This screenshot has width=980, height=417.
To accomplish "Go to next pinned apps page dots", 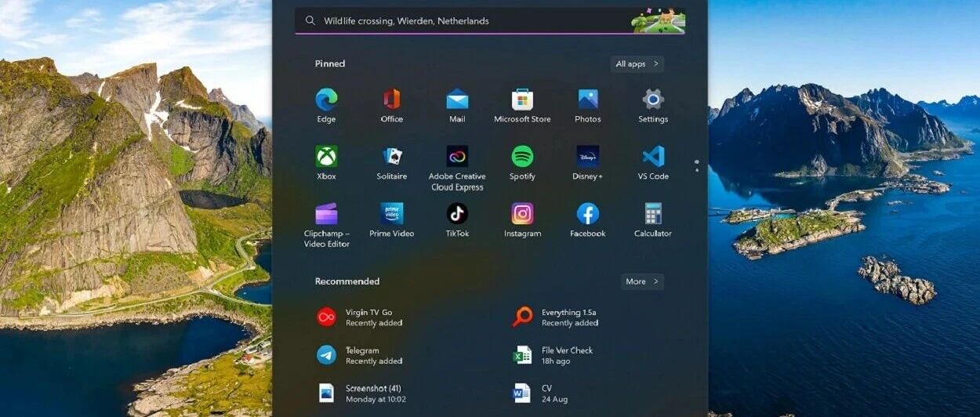I will (696, 166).
